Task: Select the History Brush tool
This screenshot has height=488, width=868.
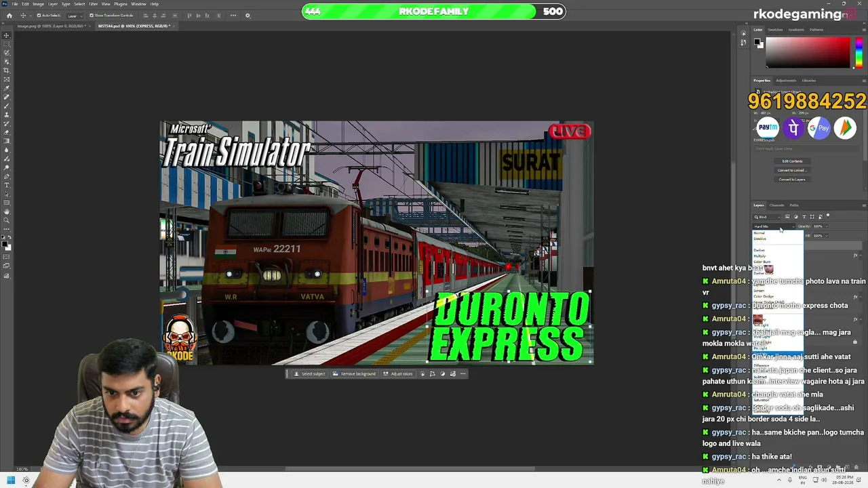Action: [7, 123]
